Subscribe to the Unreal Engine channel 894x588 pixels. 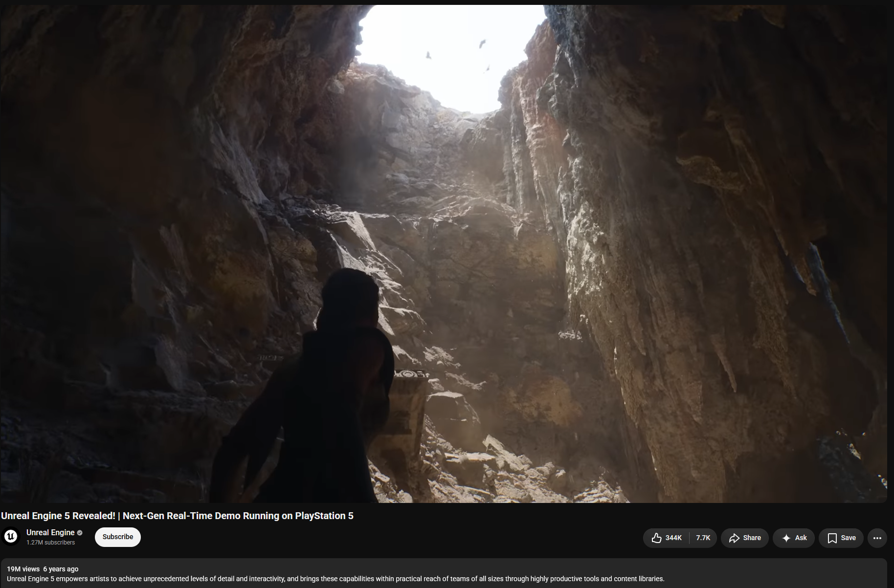118,537
